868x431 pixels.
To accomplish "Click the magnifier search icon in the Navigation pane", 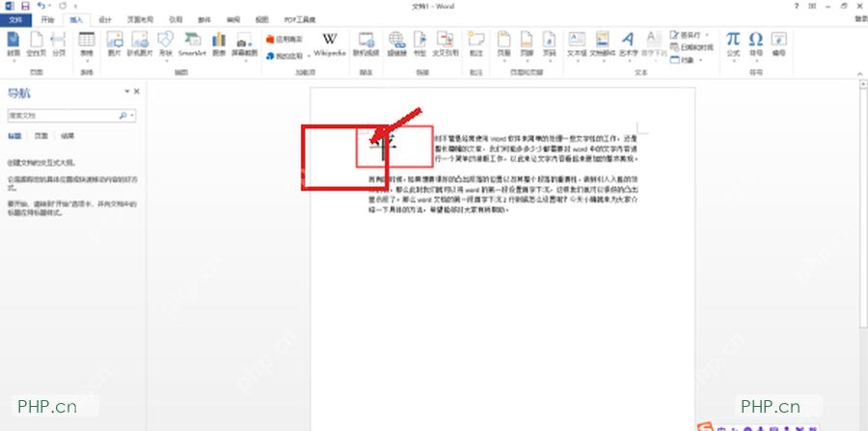I will pos(122,116).
